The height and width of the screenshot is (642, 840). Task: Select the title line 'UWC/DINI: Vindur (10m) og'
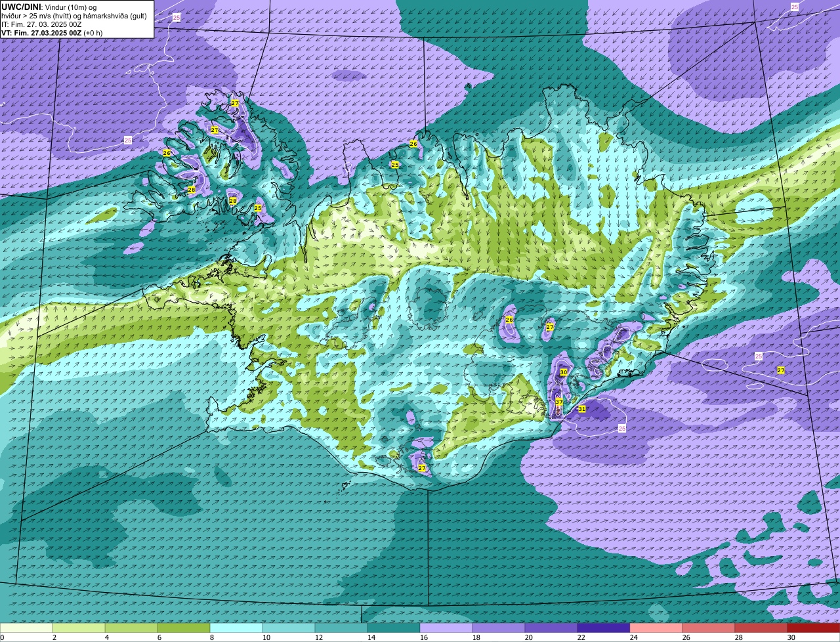(x=49, y=7)
